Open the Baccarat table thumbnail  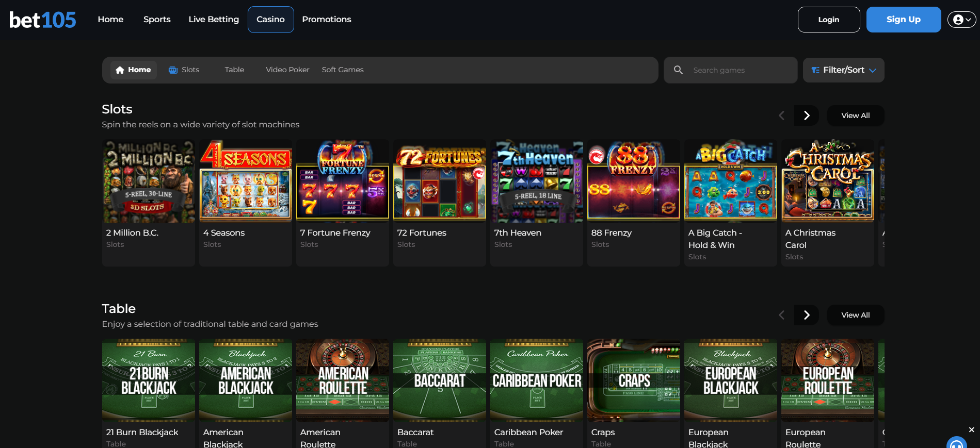pyautogui.click(x=440, y=380)
